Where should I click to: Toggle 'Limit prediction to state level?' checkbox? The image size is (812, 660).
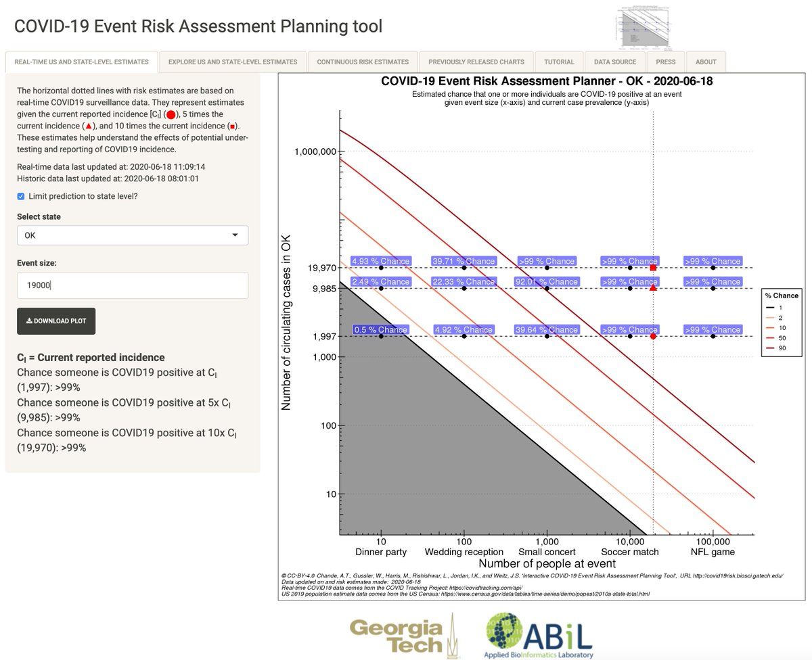click(21, 196)
